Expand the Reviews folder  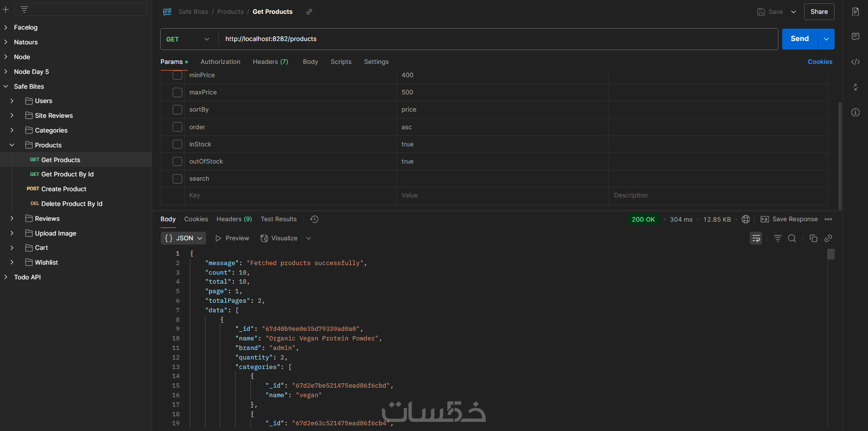coord(12,219)
